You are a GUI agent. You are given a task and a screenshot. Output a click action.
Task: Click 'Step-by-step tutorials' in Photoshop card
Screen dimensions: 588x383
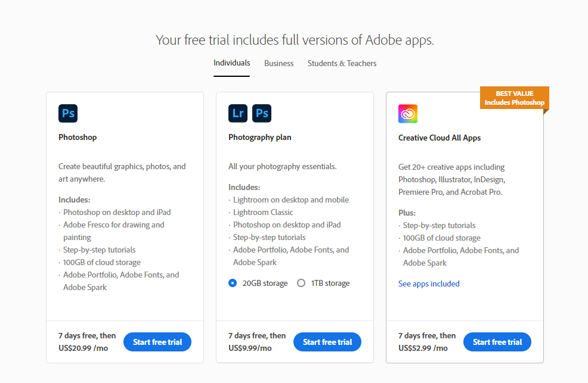(x=100, y=250)
